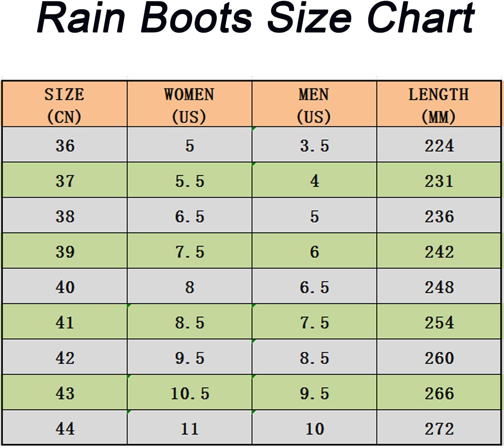Select the size 37 row label
504x448 pixels.
[65, 180]
